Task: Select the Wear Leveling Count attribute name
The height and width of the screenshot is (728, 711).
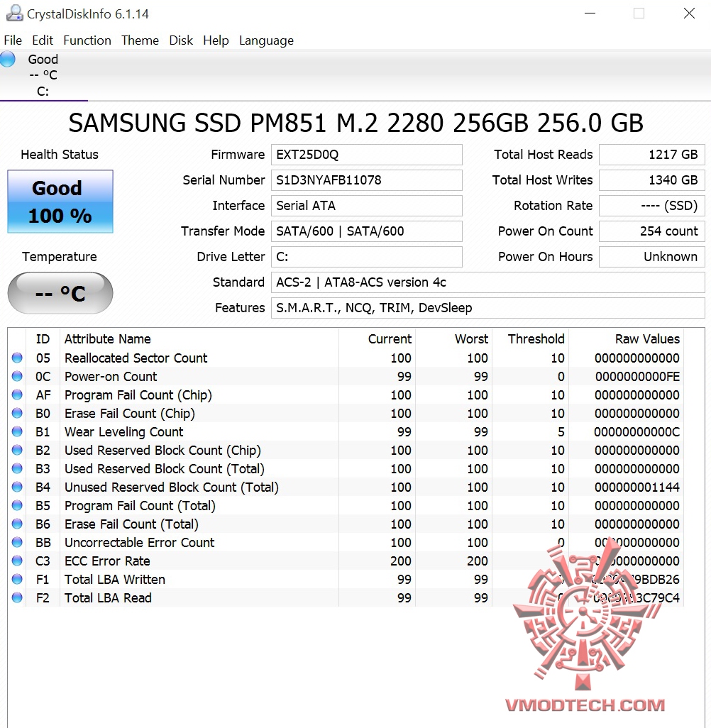Action: click(123, 432)
